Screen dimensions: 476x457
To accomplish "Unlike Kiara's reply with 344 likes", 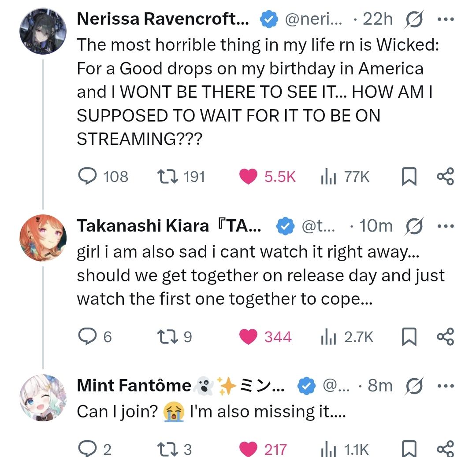I will [248, 337].
